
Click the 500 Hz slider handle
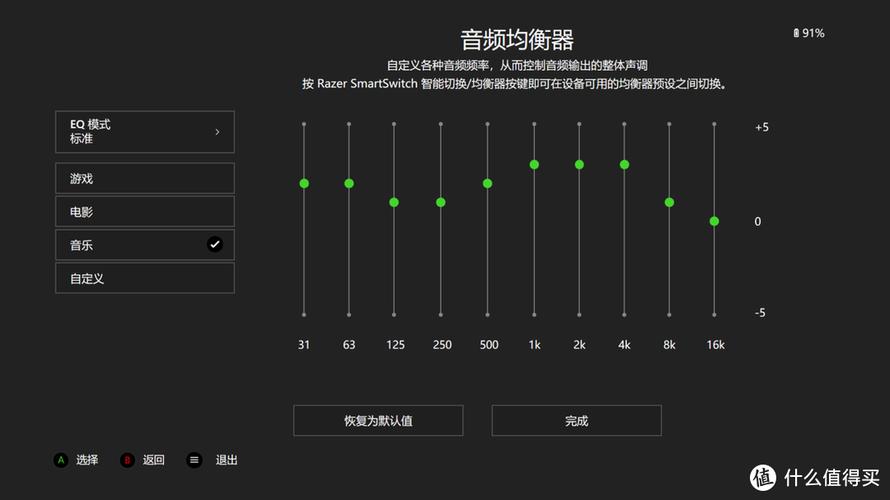pos(488,183)
